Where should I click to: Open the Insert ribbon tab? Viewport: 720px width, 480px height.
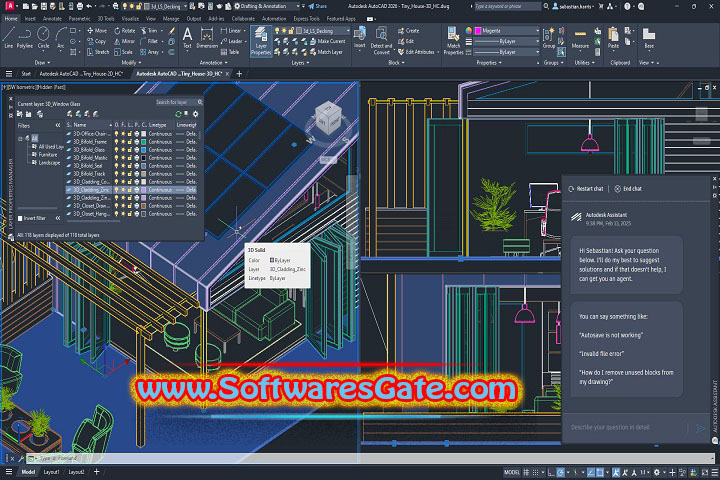coord(30,19)
